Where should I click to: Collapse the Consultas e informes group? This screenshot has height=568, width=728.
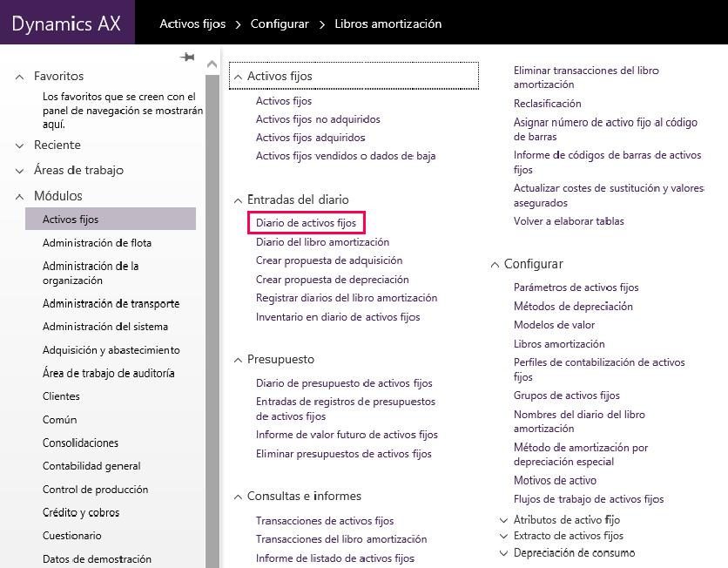point(239,497)
